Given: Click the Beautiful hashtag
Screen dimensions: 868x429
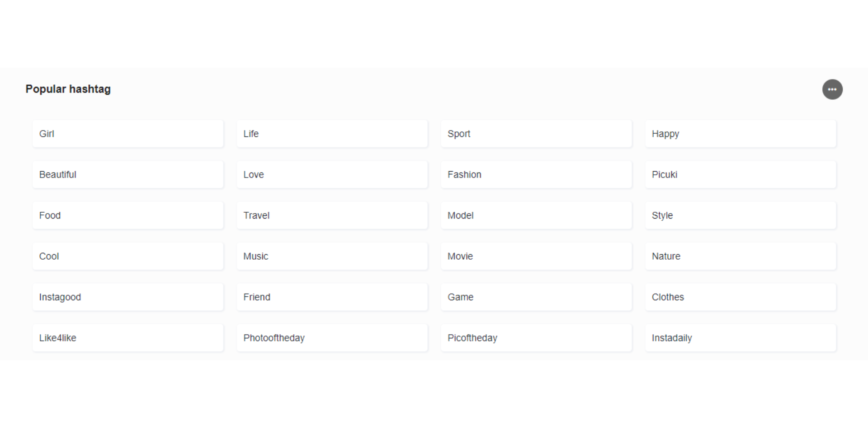Looking at the screenshot, I should coord(127,174).
